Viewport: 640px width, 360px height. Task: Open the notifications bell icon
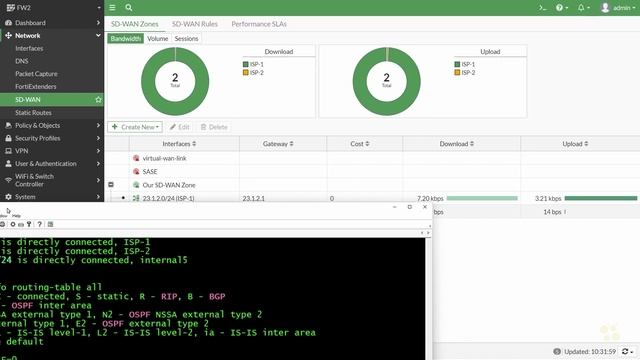point(581,8)
